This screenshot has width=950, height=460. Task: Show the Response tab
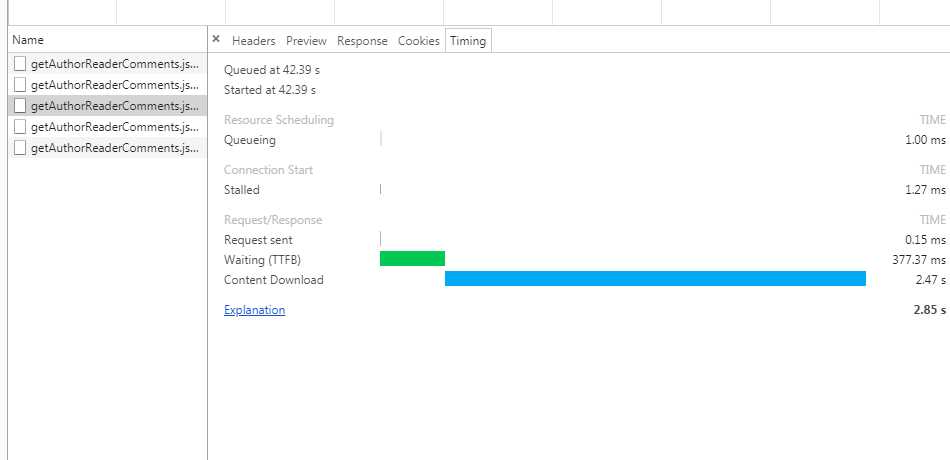pyautogui.click(x=362, y=41)
